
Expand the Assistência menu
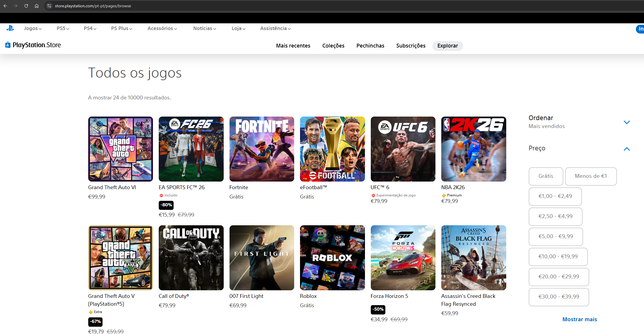click(276, 28)
